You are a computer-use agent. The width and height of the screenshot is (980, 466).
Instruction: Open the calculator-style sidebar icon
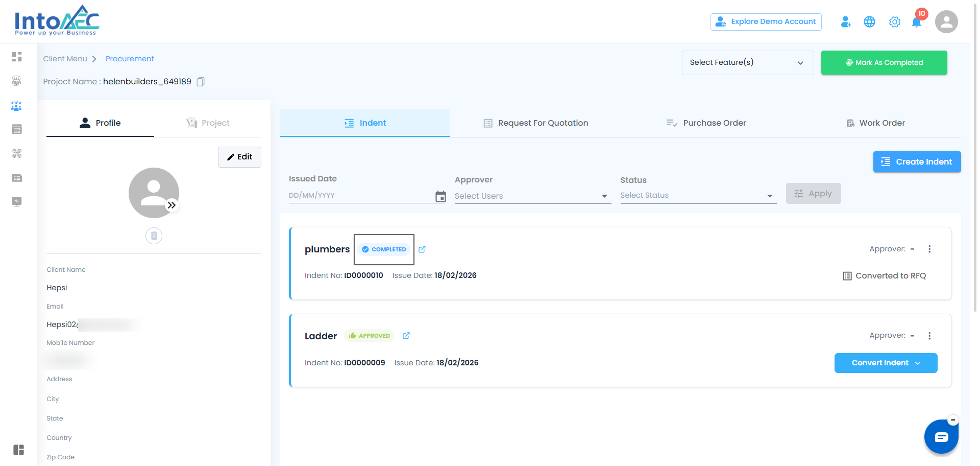[17, 129]
